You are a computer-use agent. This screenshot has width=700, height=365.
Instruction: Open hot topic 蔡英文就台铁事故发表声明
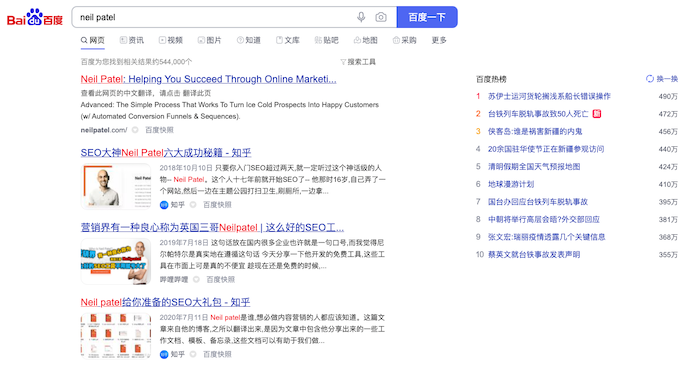coord(534,255)
